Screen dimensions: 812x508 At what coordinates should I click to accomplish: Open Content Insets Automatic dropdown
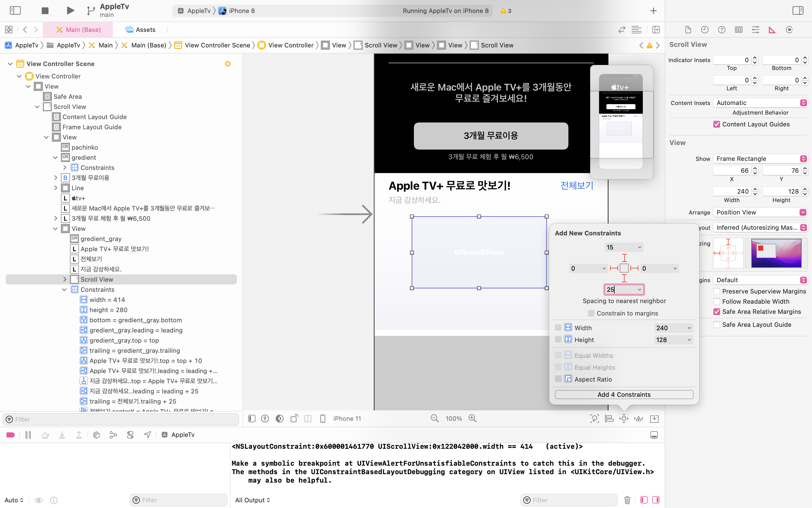click(x=760, y=103)
